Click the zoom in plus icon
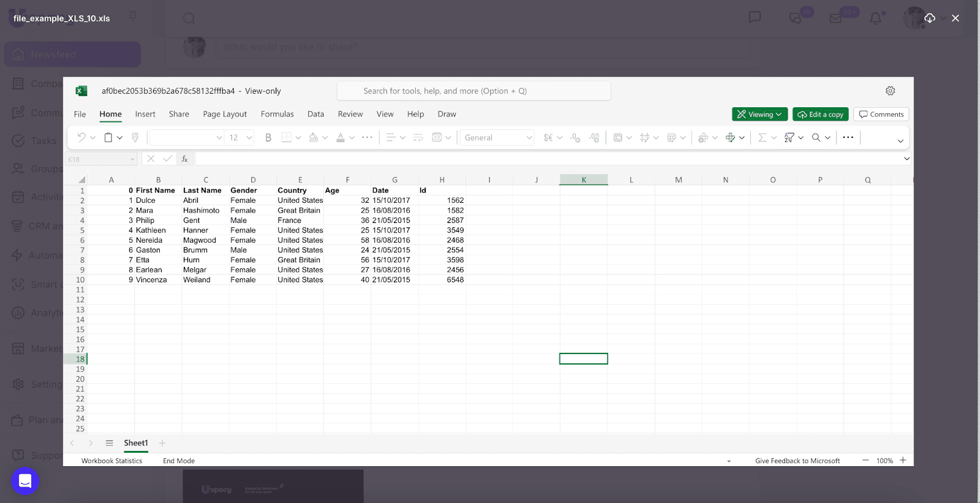This screenshot has width=980, height=503. [x=903, y=461]
